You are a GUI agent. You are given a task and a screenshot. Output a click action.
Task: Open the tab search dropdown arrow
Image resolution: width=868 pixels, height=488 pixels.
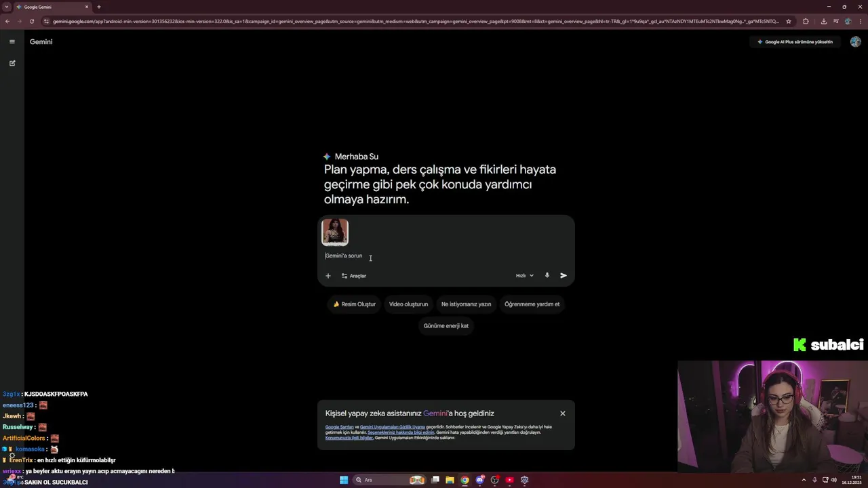click(x=7, y=7)
